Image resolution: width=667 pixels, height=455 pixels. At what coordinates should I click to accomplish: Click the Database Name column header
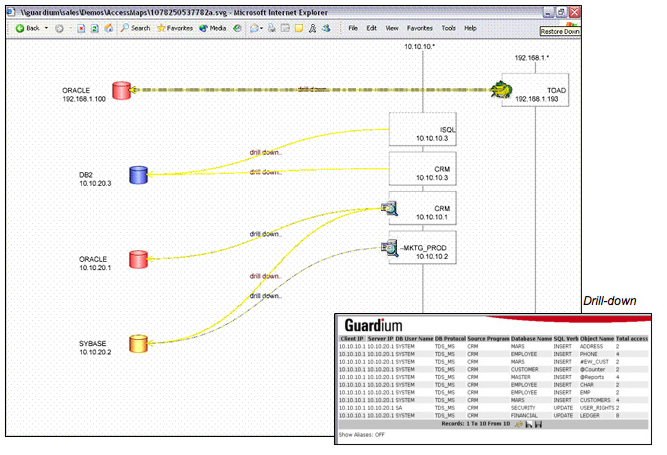coord(531,338)
